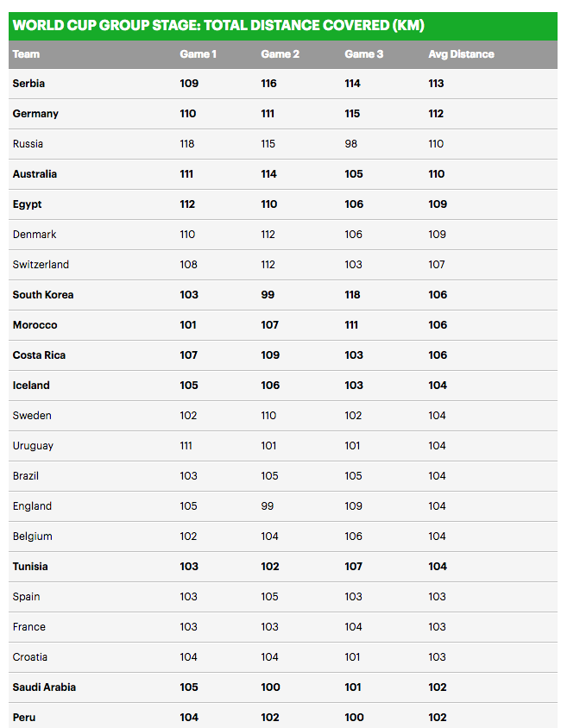The image size is (561, 728).
Task: Click the Saudi Arabia team name
Action: pyautogui.click(x=44, y=687)
